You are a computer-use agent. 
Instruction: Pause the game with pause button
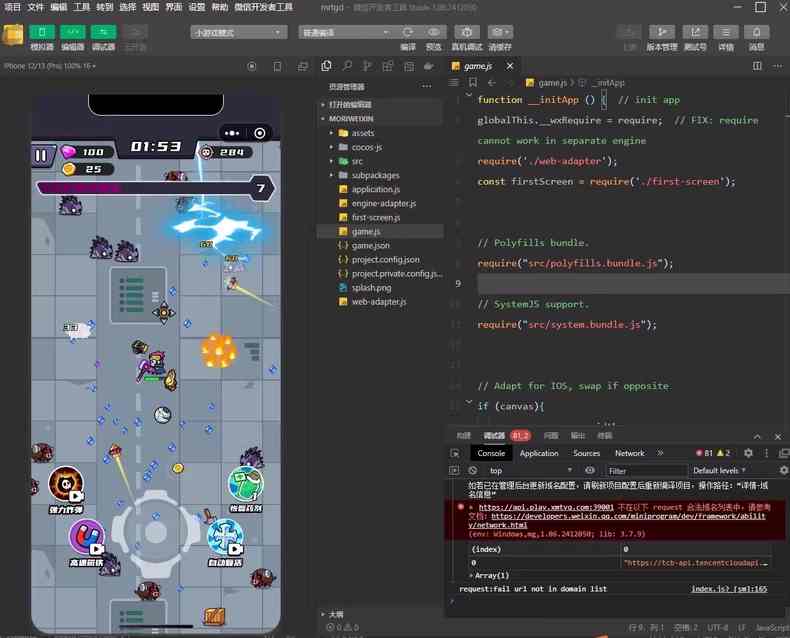point(41,154)
